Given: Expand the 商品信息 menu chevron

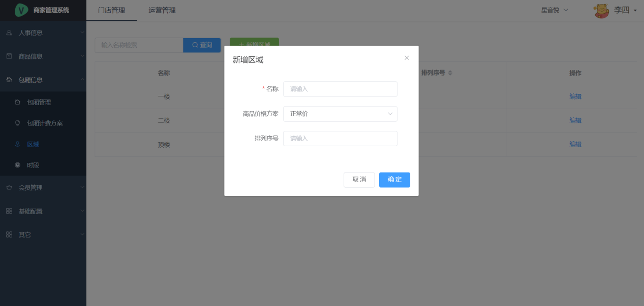Looking at the screenshot, I should coord(82,56).
